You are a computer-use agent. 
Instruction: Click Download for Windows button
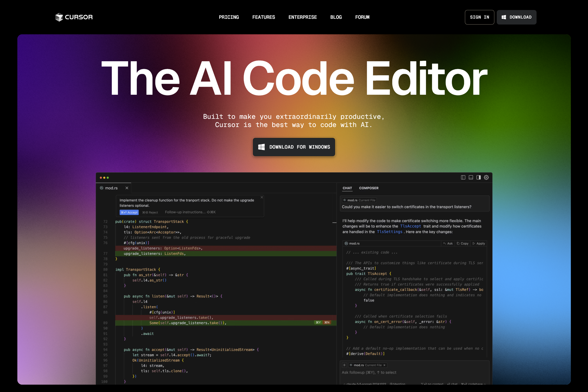click(294, 147)
